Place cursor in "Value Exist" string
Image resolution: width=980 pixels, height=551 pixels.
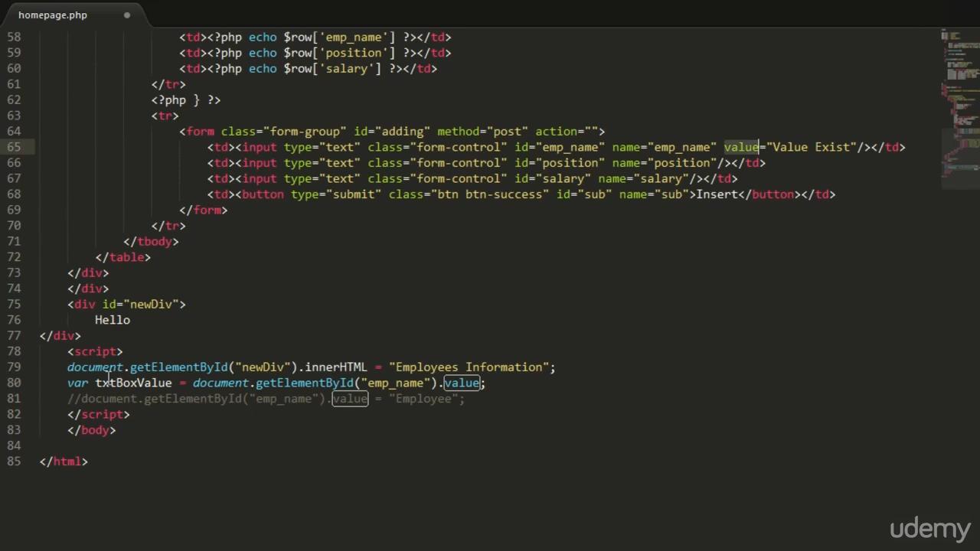coord(812,147)
